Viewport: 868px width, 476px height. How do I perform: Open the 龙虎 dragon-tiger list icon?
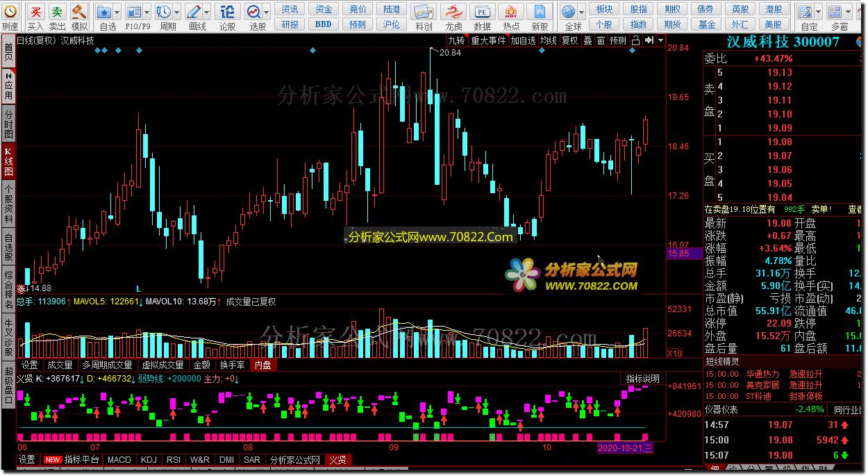(453, 12)
